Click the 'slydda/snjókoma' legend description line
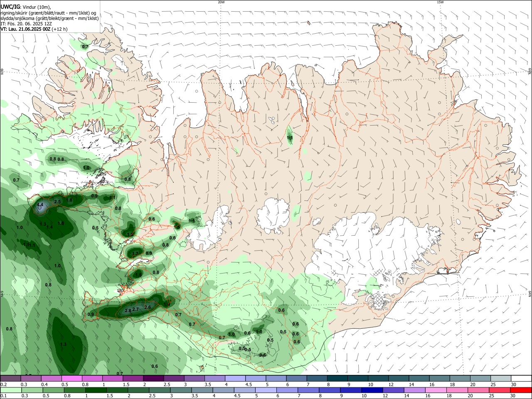 pyautogui.click(x=49, y=18)
